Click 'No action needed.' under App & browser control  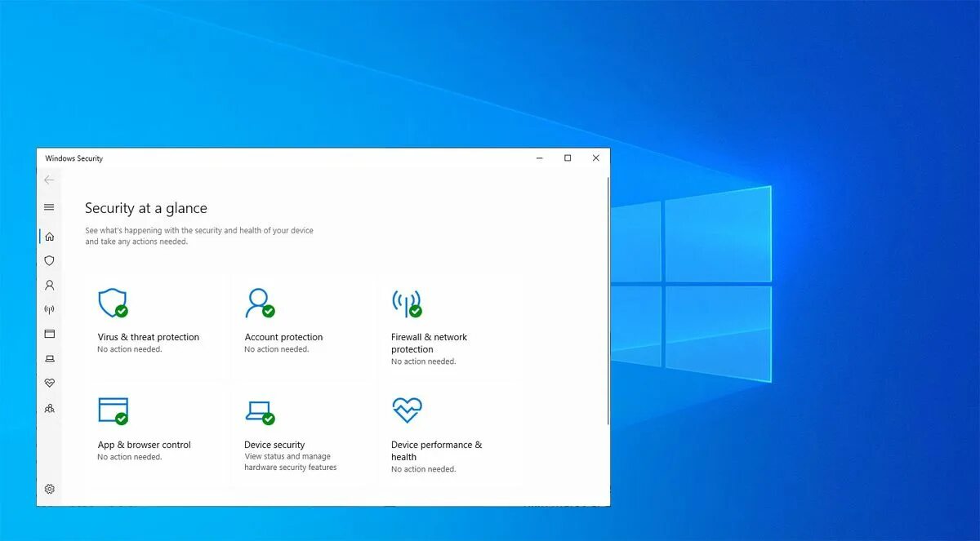[x=129, y=457]
